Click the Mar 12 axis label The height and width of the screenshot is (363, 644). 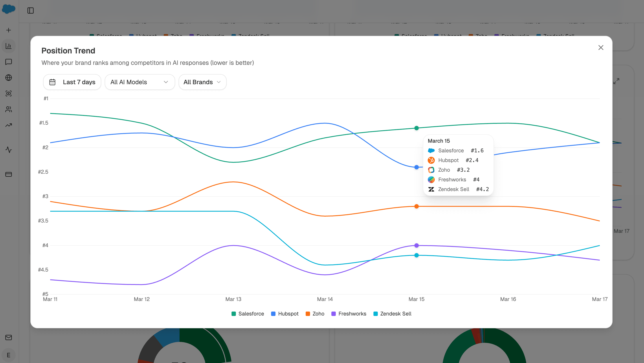[x=142, y=299]
